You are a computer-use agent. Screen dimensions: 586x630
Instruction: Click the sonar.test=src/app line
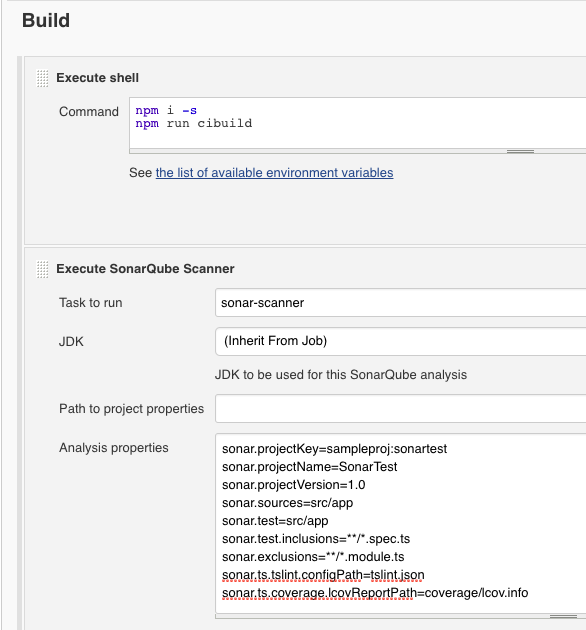275,521
